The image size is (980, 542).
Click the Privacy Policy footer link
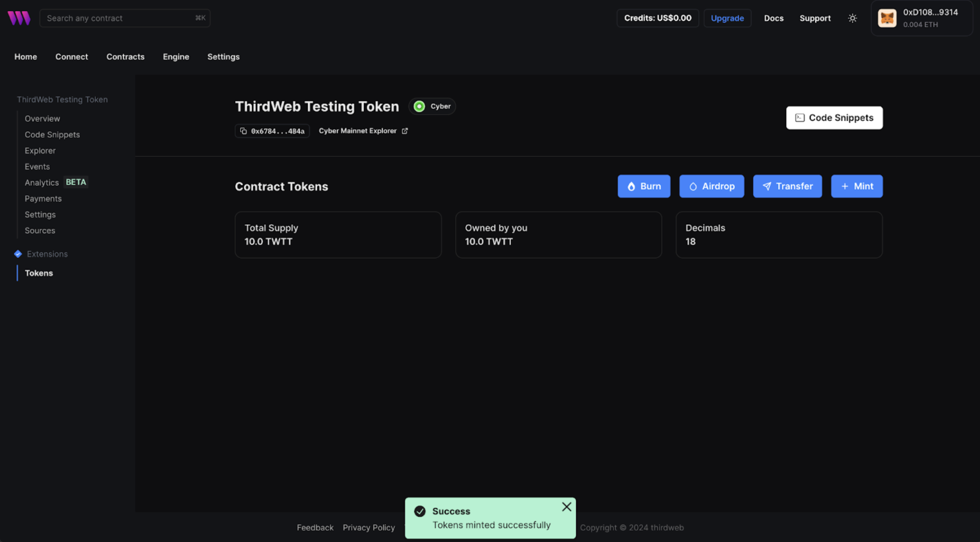pos(369,528)
